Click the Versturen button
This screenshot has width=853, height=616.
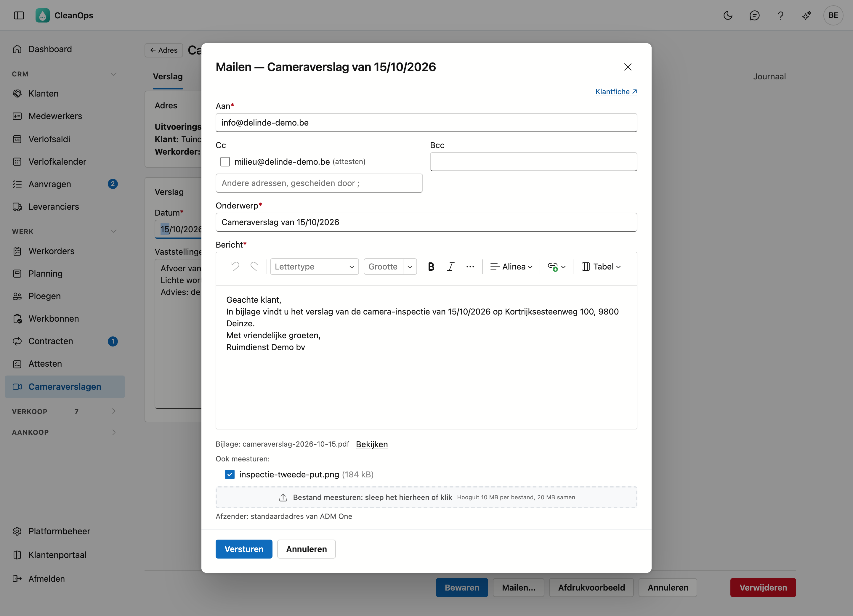click(244, 549)
